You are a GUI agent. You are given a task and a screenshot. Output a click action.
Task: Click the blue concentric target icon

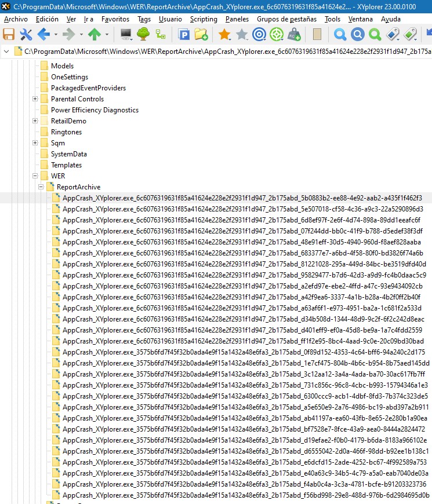click(x=259, y=34)
